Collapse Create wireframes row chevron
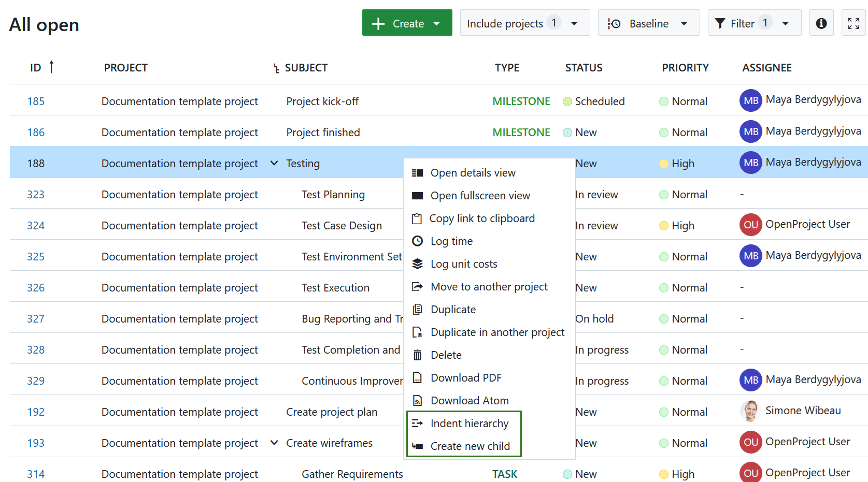The image size is (868, 482). [x=274, y=443]
